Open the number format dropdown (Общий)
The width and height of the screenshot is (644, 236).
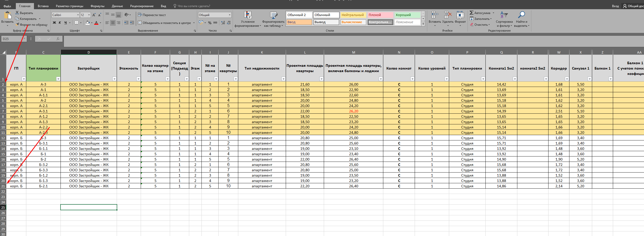pyautogui.click(x=230, y=15)
